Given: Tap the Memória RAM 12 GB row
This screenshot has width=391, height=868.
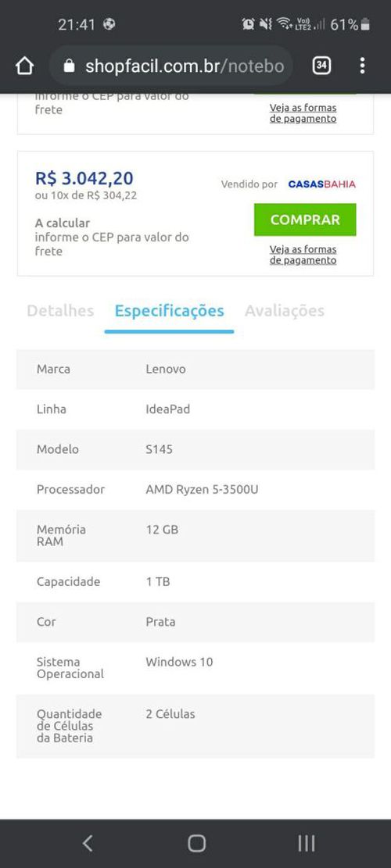Looking at the screenshot, I should click(x=195, y=535).
